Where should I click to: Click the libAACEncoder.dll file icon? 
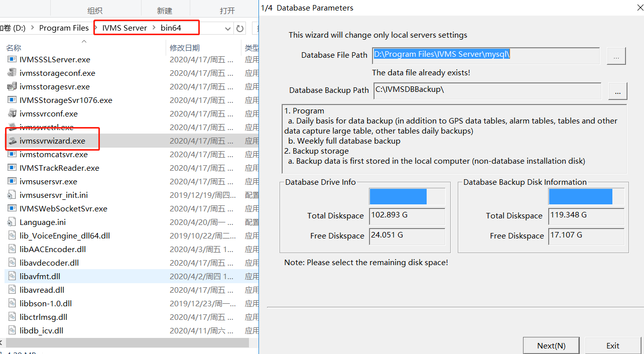pos(12,249)
